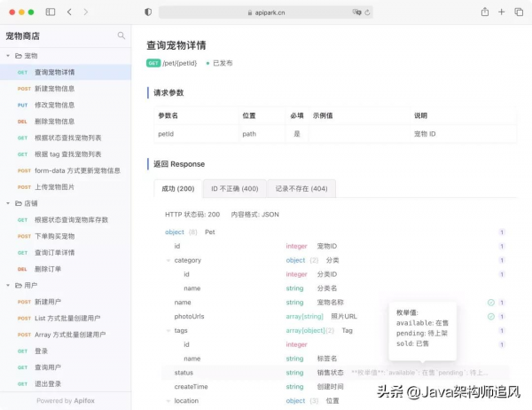Image resolution: width=532 pixels, height=410 pixels.
Task: Open the 上传宠物图片 endpoint
Action: 66,187
